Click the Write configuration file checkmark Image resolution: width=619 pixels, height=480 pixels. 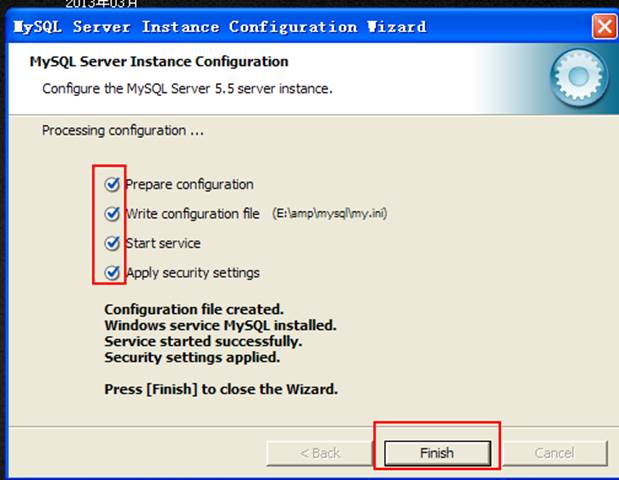pyautogui.click(x=112, y=213)
